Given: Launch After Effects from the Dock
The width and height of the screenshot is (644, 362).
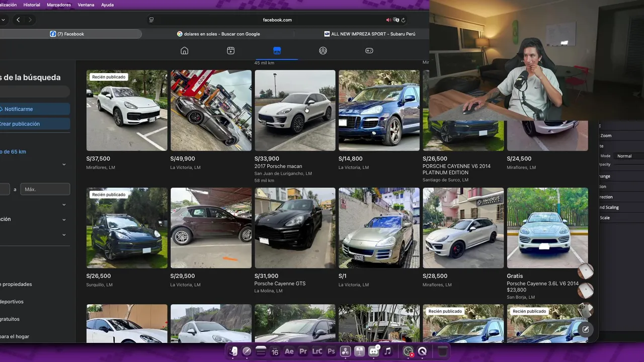Looking at the screenshot, I should pyautogui.click(x=289, y=351).
